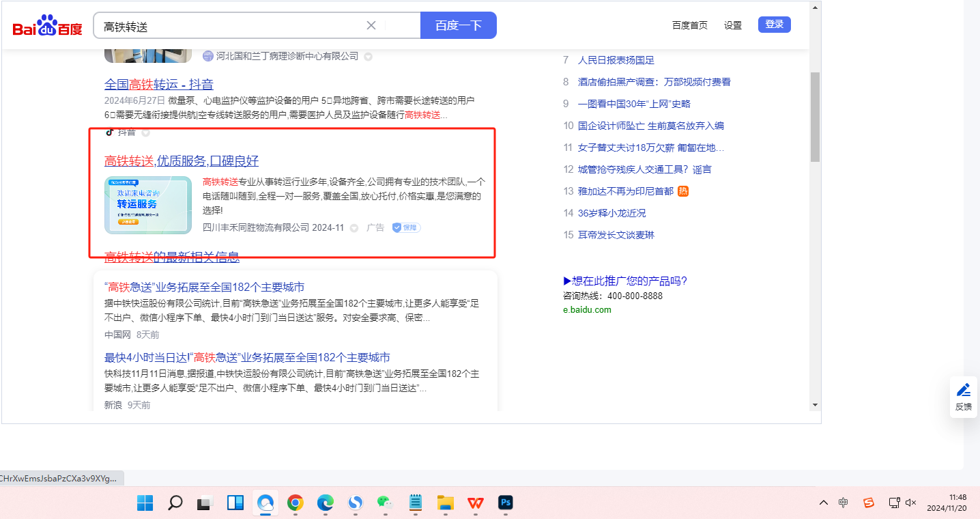The height and width of the screenshot is (519, 980).
Task: Unmute the system volume speaker icon
Action: [910, 503]
